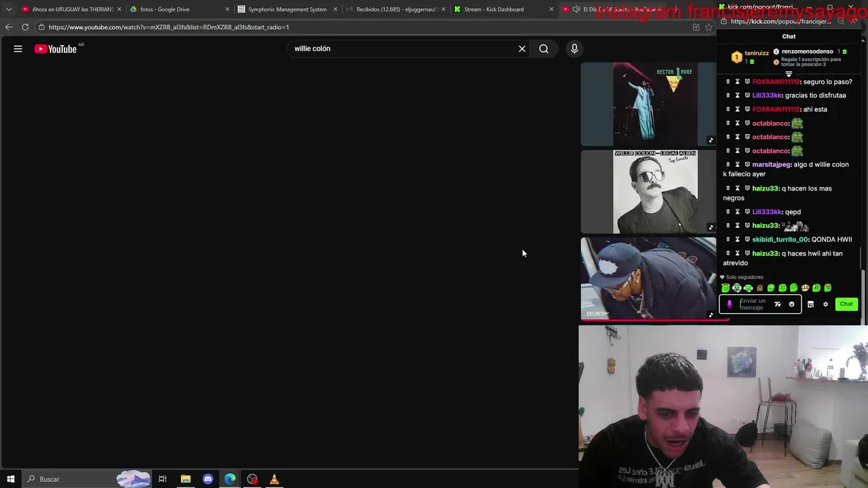Open the tab list chevron dropdown
Screen dimensions: 868x488
pyautogui.click(x=8, y=9)
